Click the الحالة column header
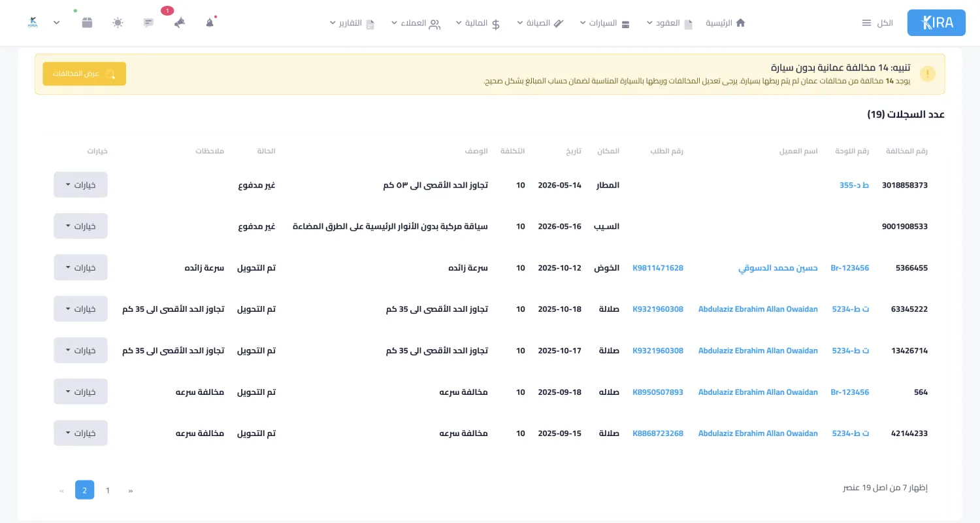The image size is (980, 523). [265, 151]
